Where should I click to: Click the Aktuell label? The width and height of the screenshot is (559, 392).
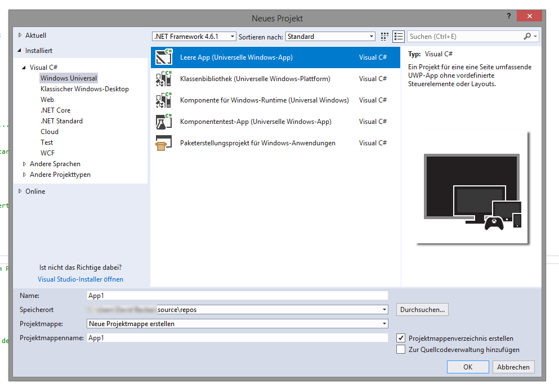click(x=35, y=35)
